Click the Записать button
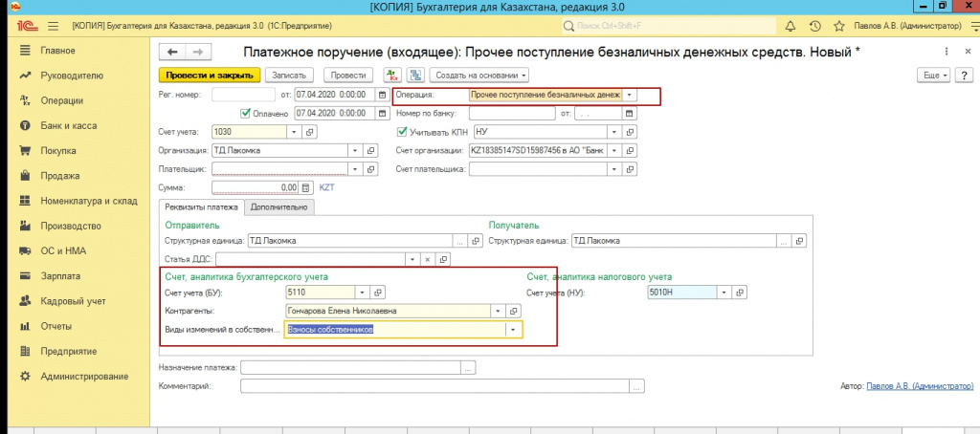This screenshot has width=980, height=434. click(289, 75)
